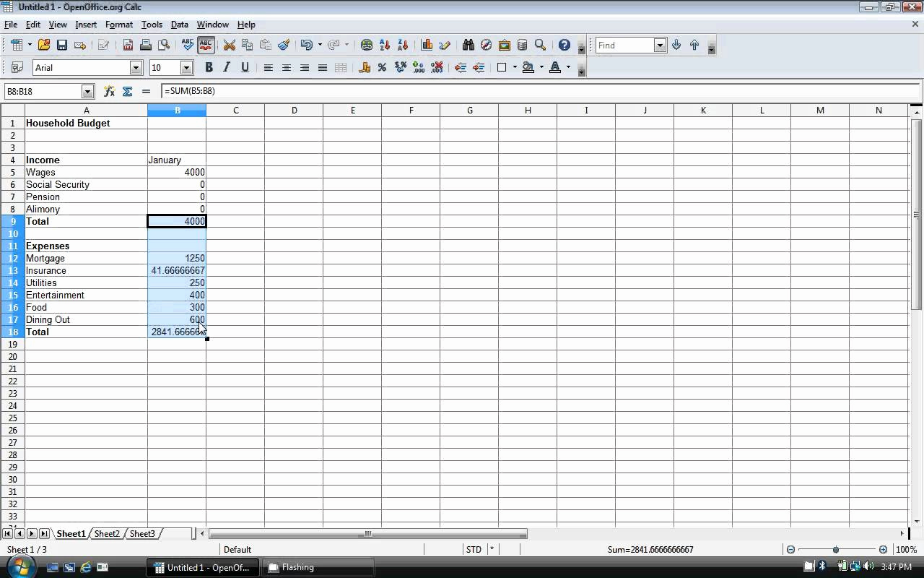Click the Sum sigma icon
The width and height of the screenshot is (924, 578).
(128, 91)
